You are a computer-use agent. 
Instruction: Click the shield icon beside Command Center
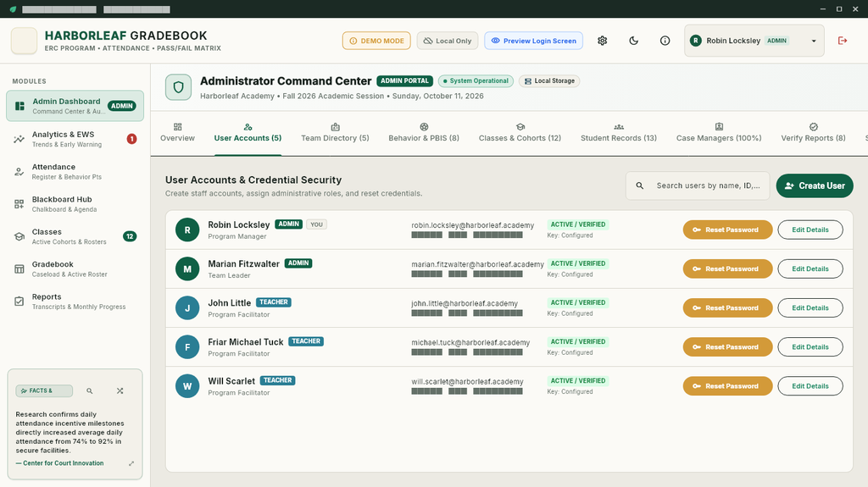coord(178,87)
